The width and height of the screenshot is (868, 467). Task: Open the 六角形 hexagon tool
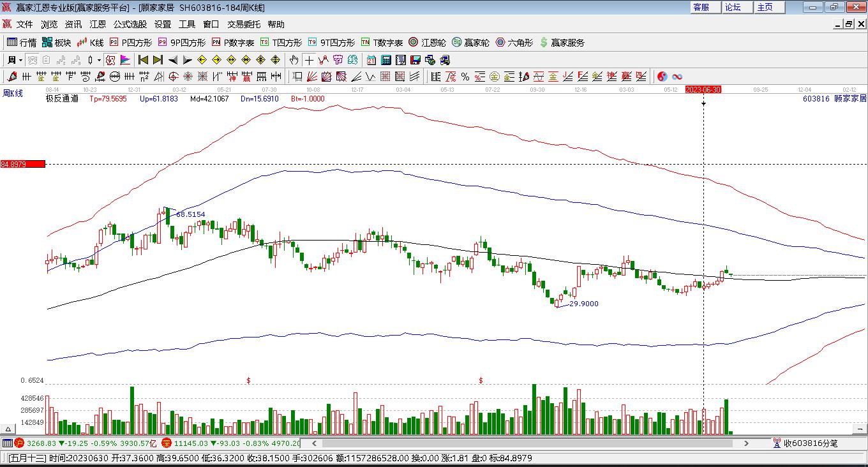point(514,43)
